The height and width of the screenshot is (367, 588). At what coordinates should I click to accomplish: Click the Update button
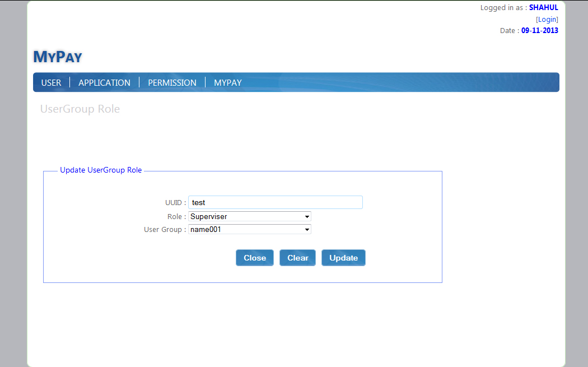343,258
